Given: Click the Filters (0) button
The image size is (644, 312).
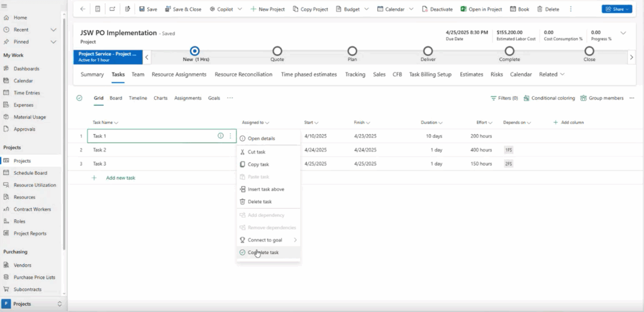Looking at the screenshot, I should (x=504, y=98).
